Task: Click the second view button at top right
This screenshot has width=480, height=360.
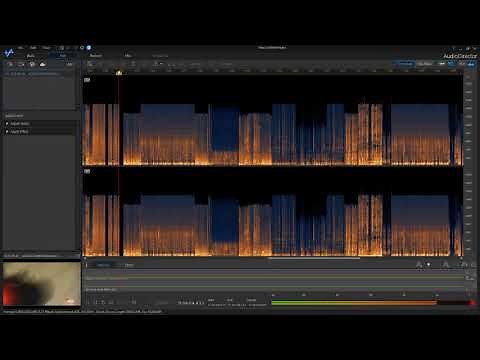Action: pos(425,64)
